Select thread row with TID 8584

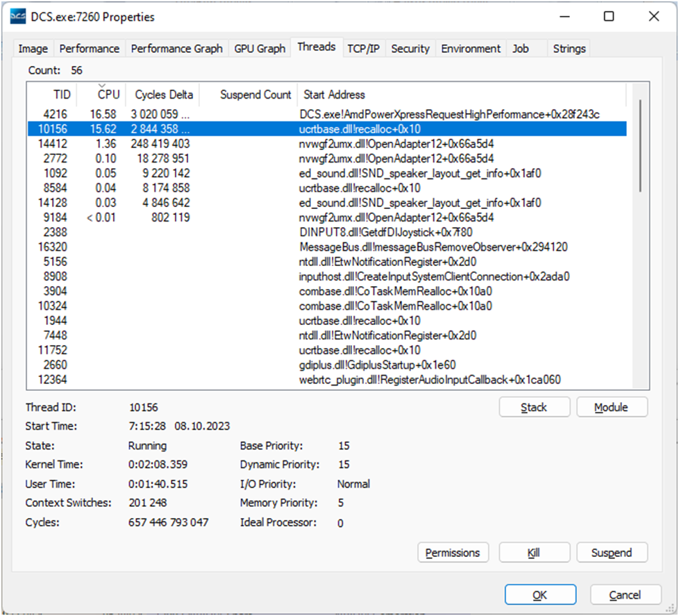pyautogui.click(x=327, y=188)
